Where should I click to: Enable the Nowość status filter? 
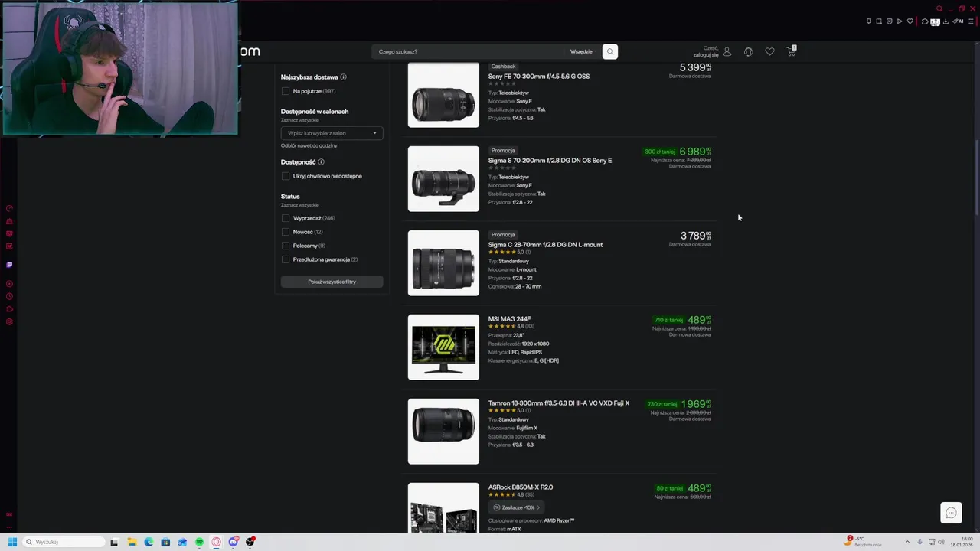click(x=286, y=232)
